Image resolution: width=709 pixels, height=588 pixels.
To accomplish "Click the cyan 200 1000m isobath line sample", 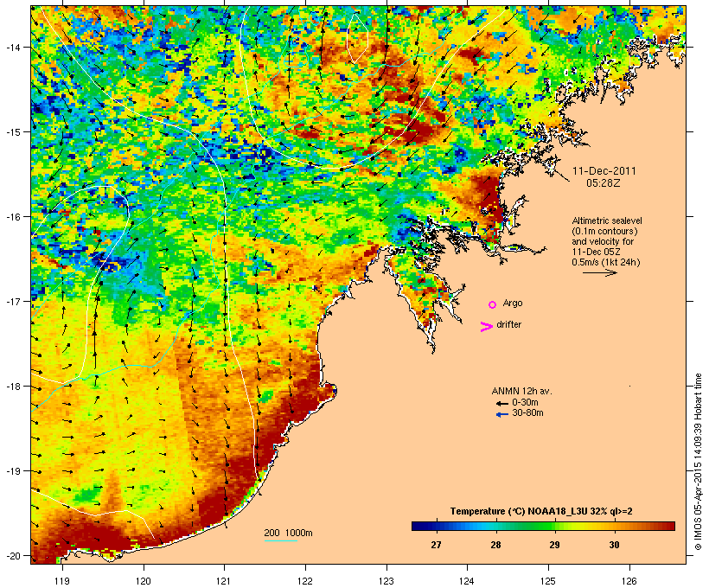I will (281, 540).
